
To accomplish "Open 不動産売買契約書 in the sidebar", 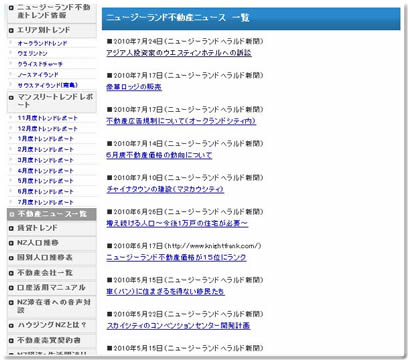I will (x=52, y=340).
